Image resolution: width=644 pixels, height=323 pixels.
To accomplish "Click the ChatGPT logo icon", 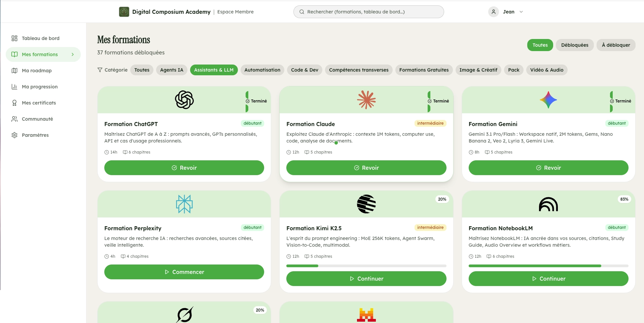I will click(x=184, y=100).
